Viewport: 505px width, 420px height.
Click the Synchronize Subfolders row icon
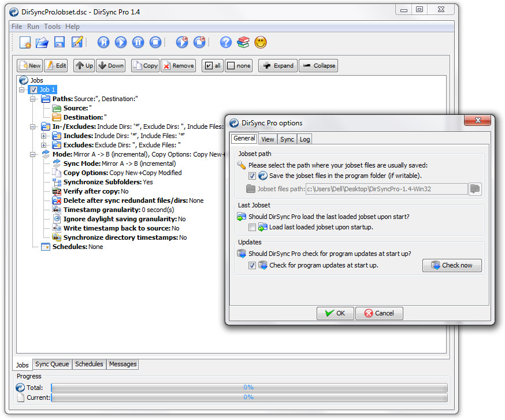[x=57, y=183]
